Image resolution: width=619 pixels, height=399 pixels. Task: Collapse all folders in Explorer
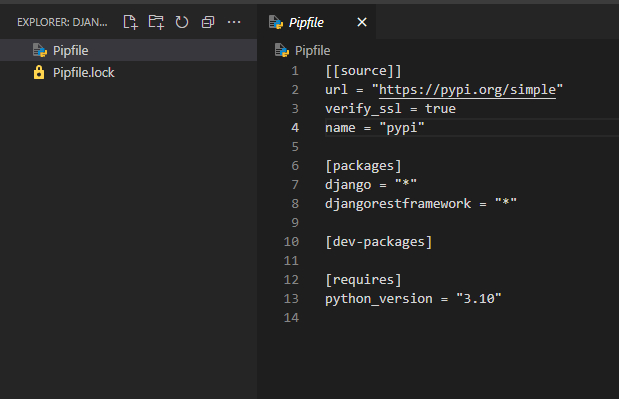click(208, 22)
